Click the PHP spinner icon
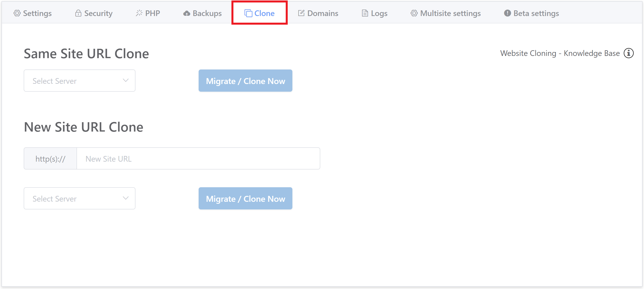This screenshot has height=289, width=644. click(139, 13)
